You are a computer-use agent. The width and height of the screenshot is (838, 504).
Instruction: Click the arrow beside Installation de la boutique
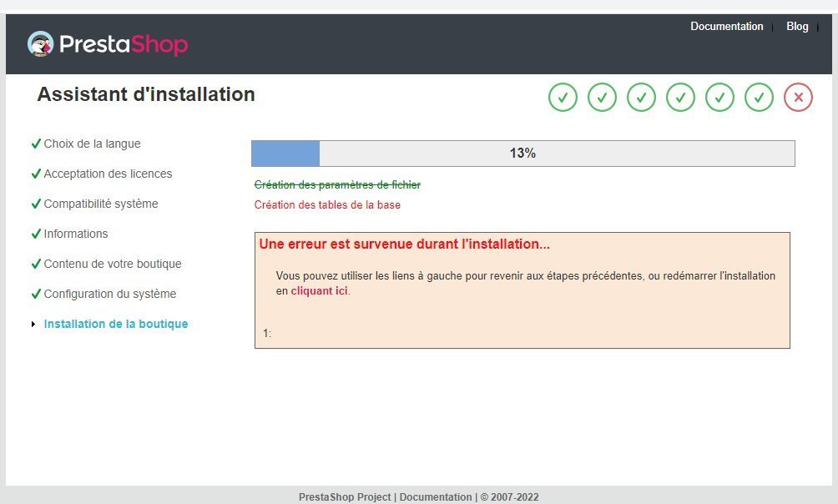tap(33, 324)
